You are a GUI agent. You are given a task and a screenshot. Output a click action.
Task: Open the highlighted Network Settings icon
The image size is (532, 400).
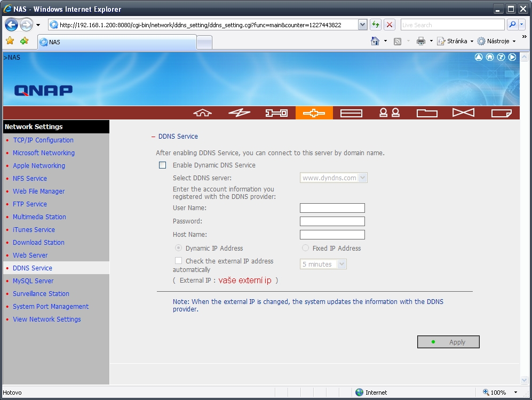coord(314,113)
